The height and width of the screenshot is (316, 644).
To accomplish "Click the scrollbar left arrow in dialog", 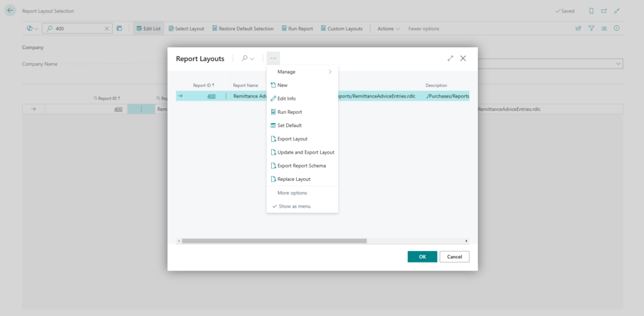I will click(x=179, y=241).
